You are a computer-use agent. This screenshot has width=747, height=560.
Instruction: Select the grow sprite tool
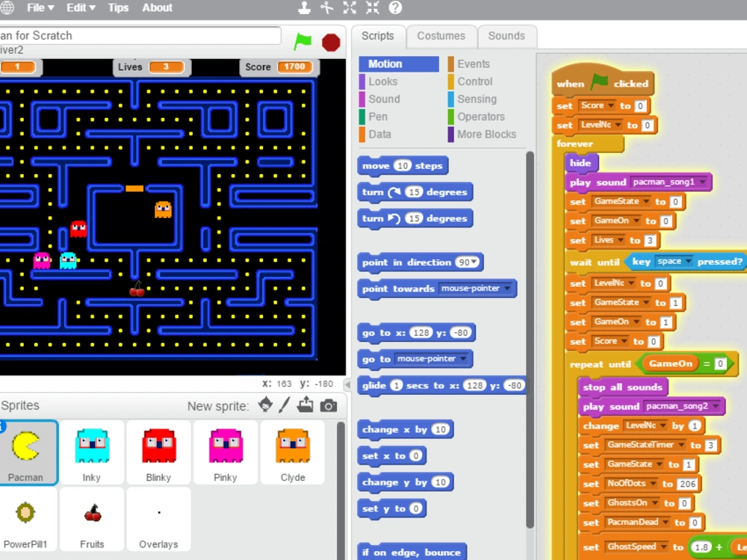tap(349, 7)
